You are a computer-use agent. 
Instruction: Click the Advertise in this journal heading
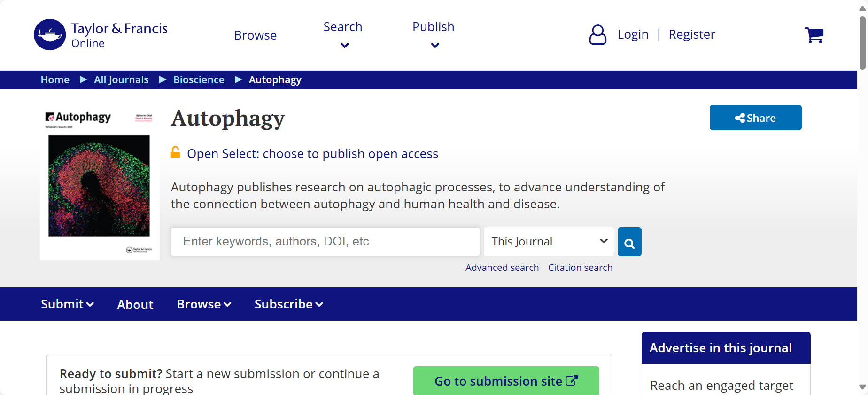point(721,348)
